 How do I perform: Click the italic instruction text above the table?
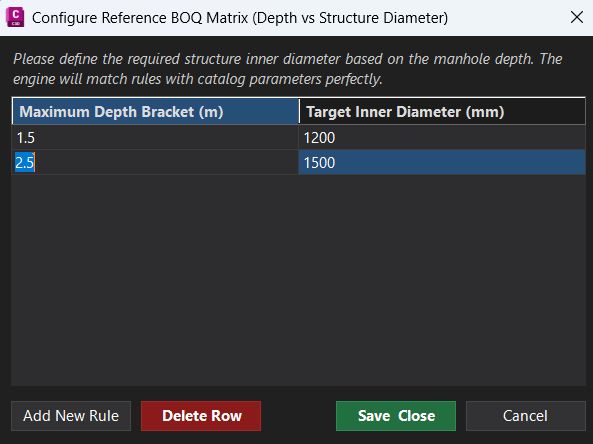287,69
